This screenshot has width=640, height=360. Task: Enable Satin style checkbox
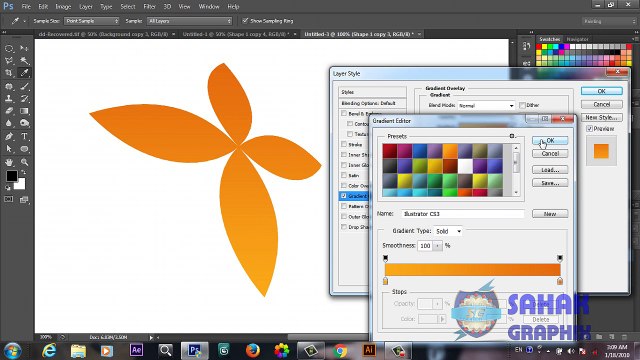(x=344, y=175)
